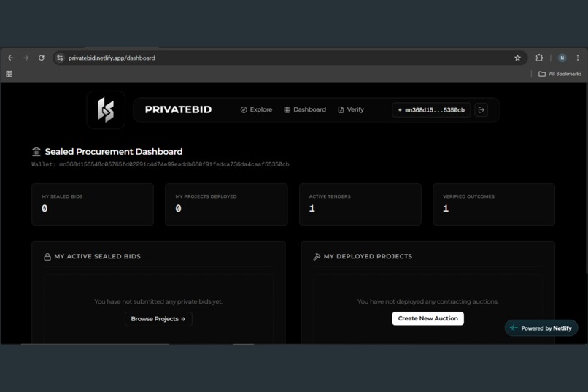588x392 pixels.
Task: Open the My Projects Deployed stat card
Action: pyautogui.click(x=226, y=204)
